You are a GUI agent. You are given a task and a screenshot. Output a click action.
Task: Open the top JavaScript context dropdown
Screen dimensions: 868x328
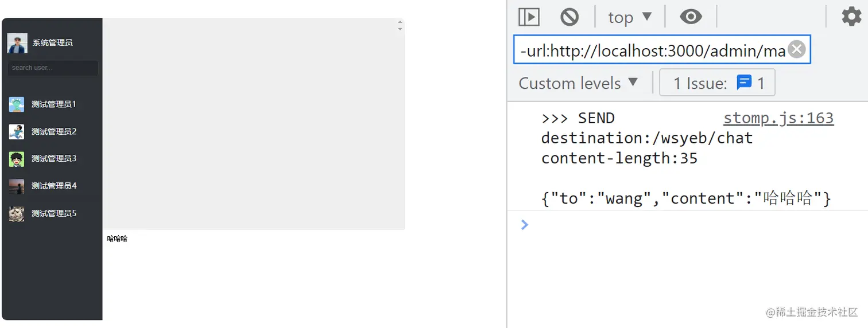coord(630,17)
